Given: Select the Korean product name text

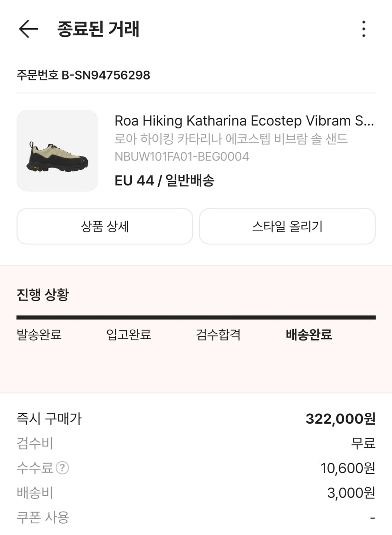Looking at the screenshot, I should (x=231, y=139).
